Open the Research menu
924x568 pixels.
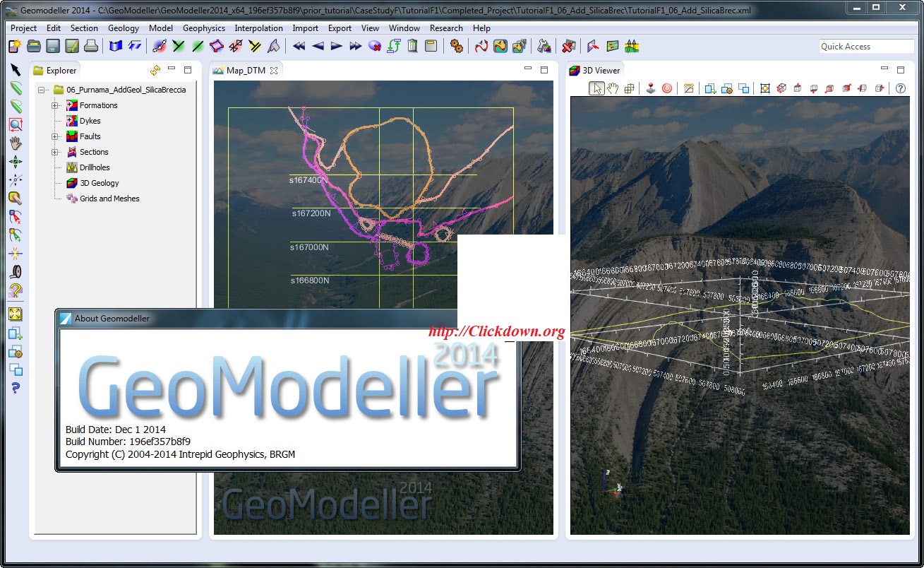point(446,28)
